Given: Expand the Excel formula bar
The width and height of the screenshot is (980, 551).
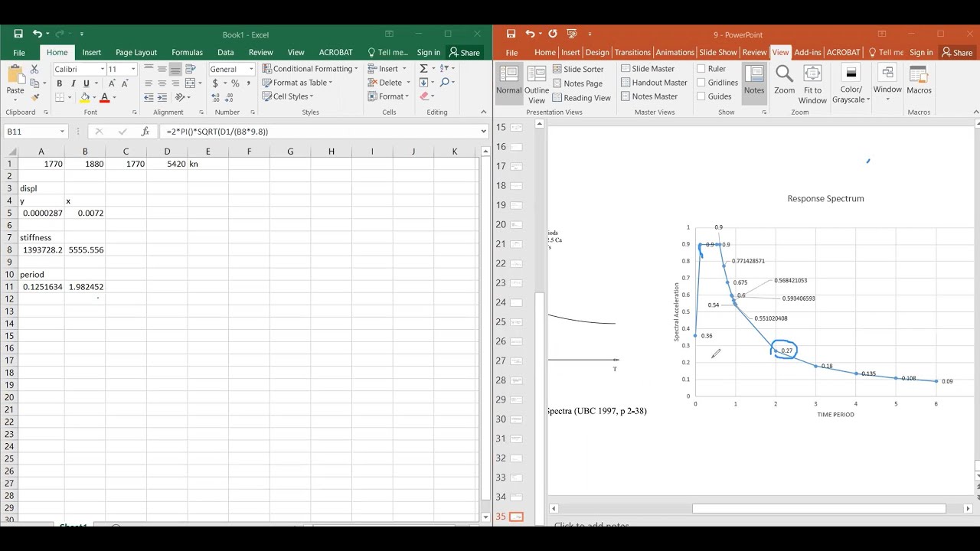Looking at the screenshot, I should click(x=483, y=132).
